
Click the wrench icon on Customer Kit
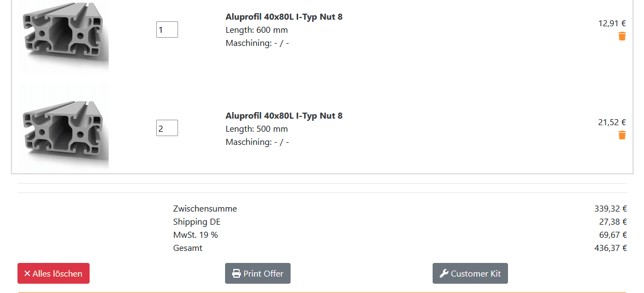pyautogui.click(x=444, y=274)
